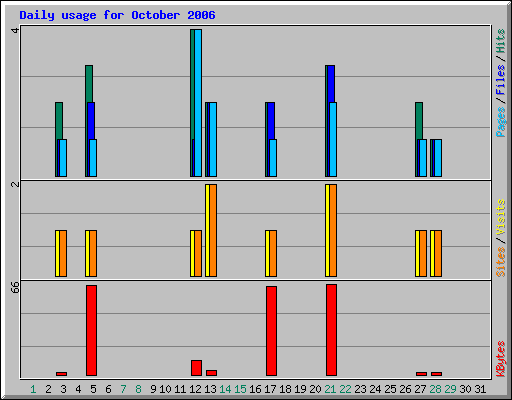Viewport: 512px width, 400px height.
Task: Click the tall red KBytes bar for day 5
Action: (92, 330)
